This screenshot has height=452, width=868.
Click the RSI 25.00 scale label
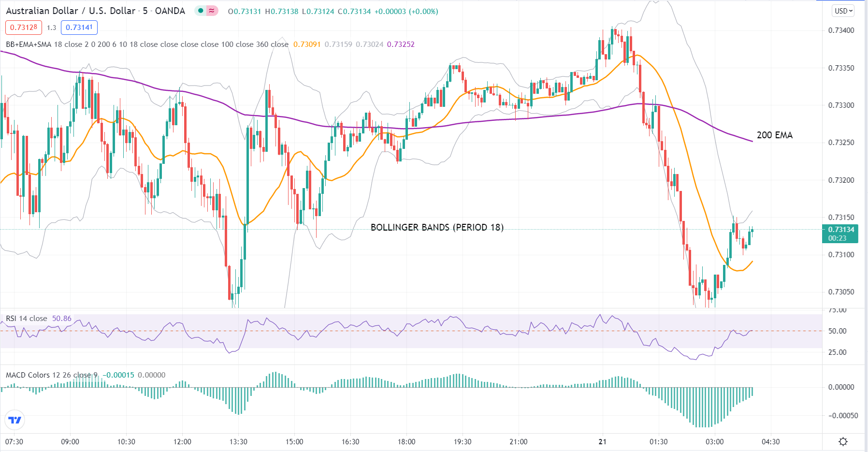click(838, 352)
